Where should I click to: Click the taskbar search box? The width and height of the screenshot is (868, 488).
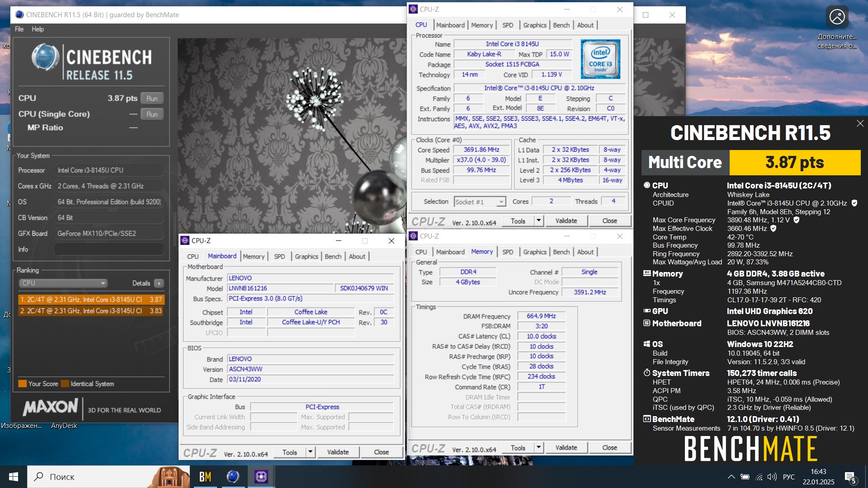click(109, 477)
